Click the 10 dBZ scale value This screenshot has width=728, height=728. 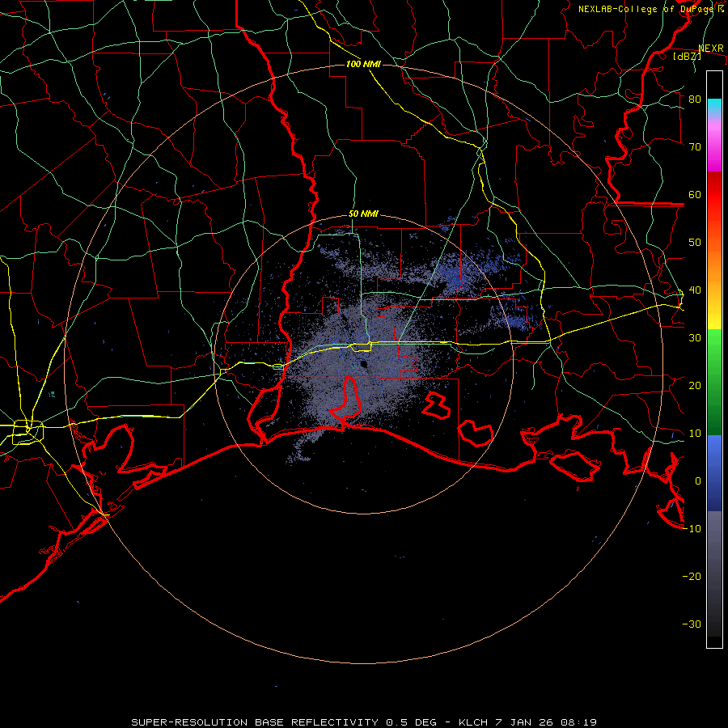(695, 434)
